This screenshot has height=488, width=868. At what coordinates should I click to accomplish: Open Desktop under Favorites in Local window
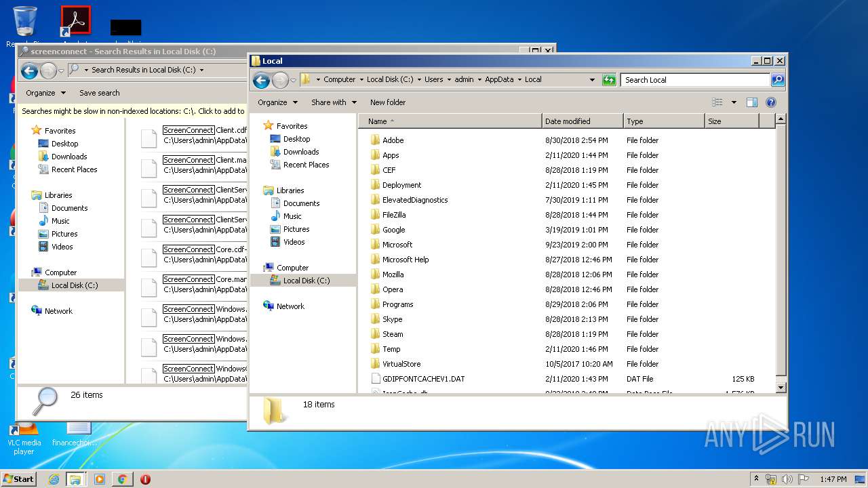[x=296, y=139]
